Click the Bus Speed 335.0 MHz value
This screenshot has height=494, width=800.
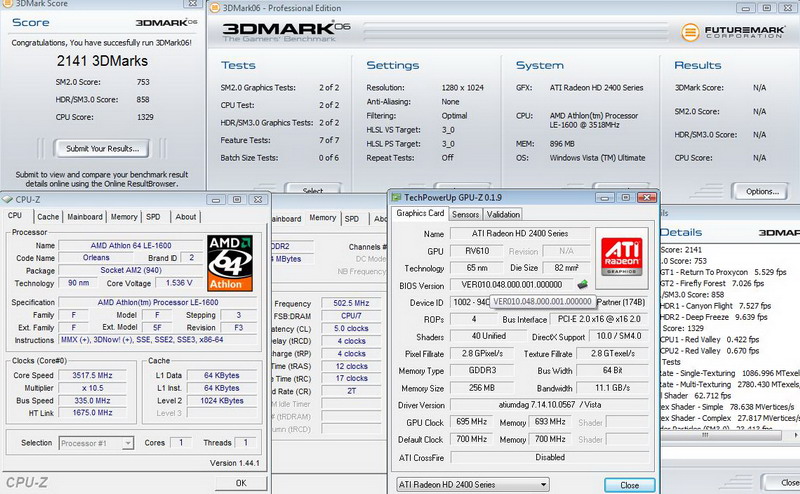click(x=92, y=401)
